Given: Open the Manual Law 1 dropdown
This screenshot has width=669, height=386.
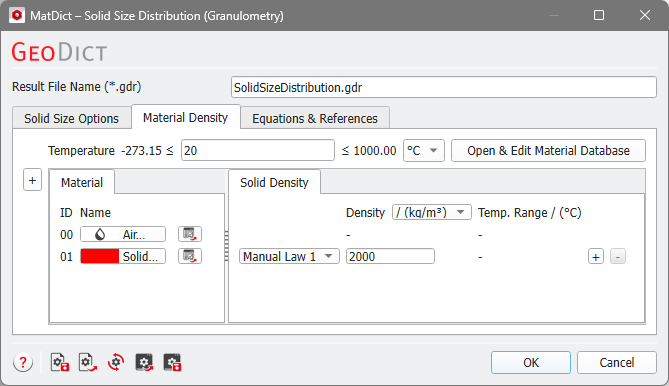Looking at the screenshot, I should 289,256.
